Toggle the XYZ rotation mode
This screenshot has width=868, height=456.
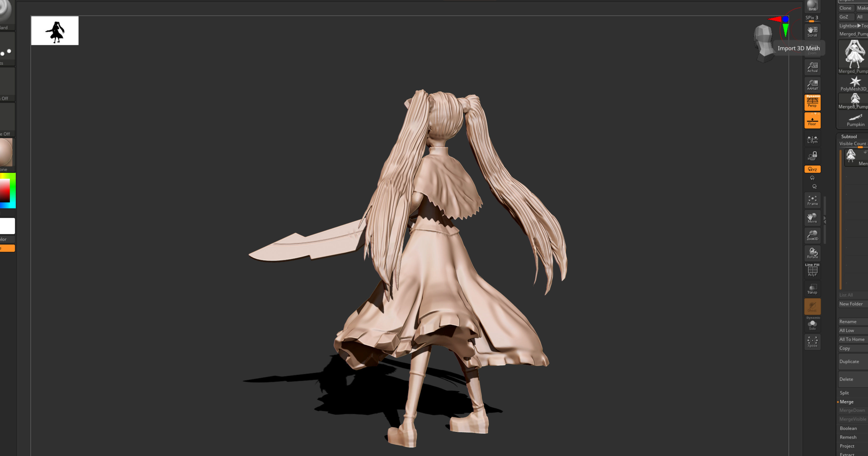(x=812, y=169)
